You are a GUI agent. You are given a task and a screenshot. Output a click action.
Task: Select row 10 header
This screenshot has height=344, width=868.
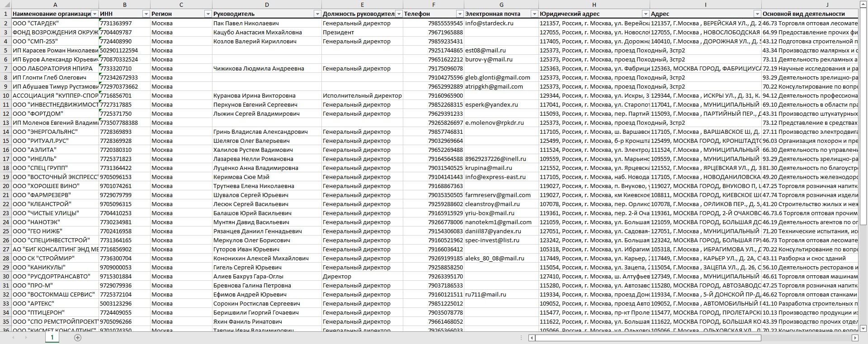(5, 95)
